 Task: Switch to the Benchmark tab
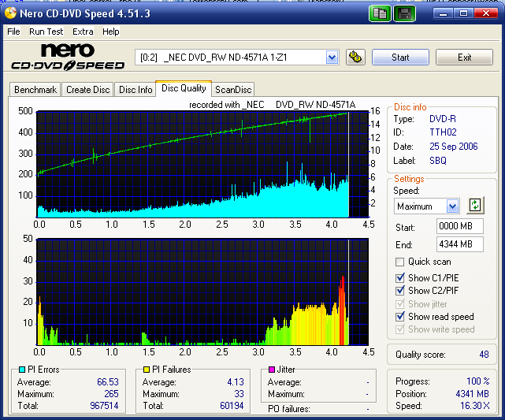pyautogui.click(x=35, y=90)
